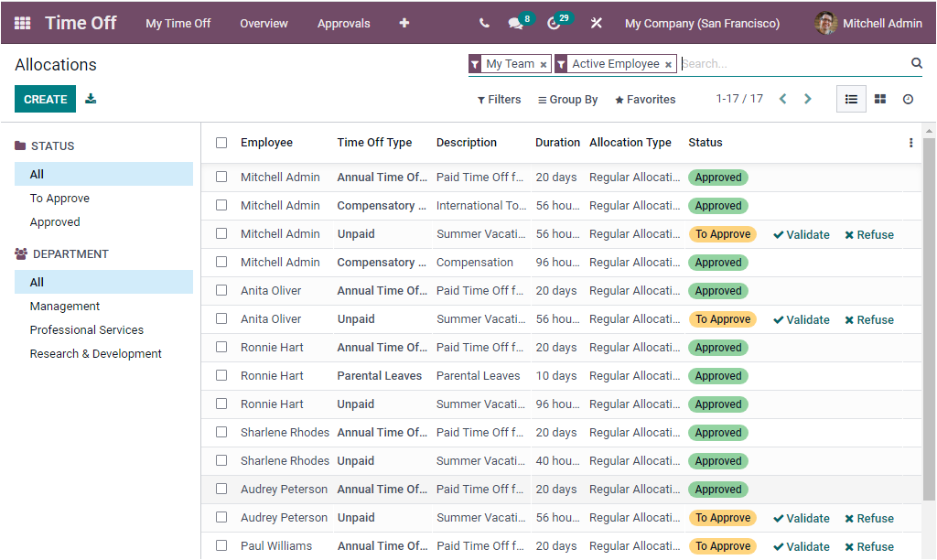Click the magnifying glass search icon
Screen dimensions: 937x560
coord(917,63)
